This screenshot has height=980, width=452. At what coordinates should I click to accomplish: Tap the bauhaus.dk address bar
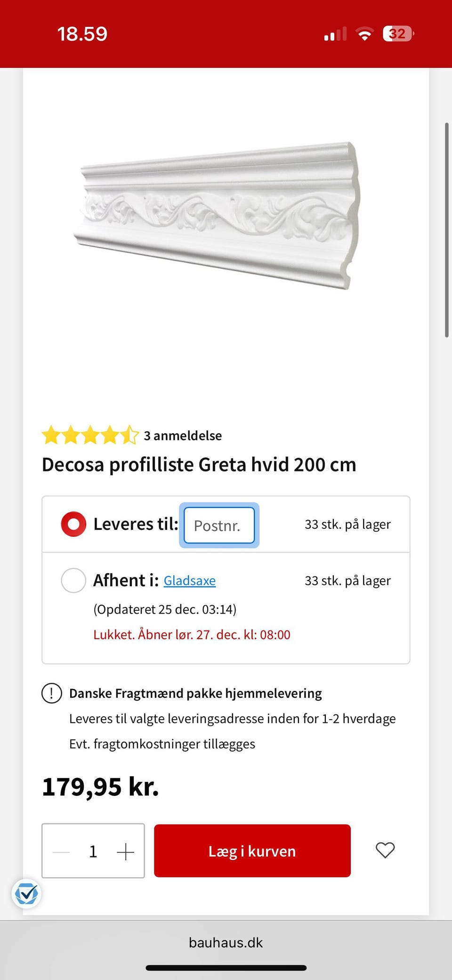226,942
